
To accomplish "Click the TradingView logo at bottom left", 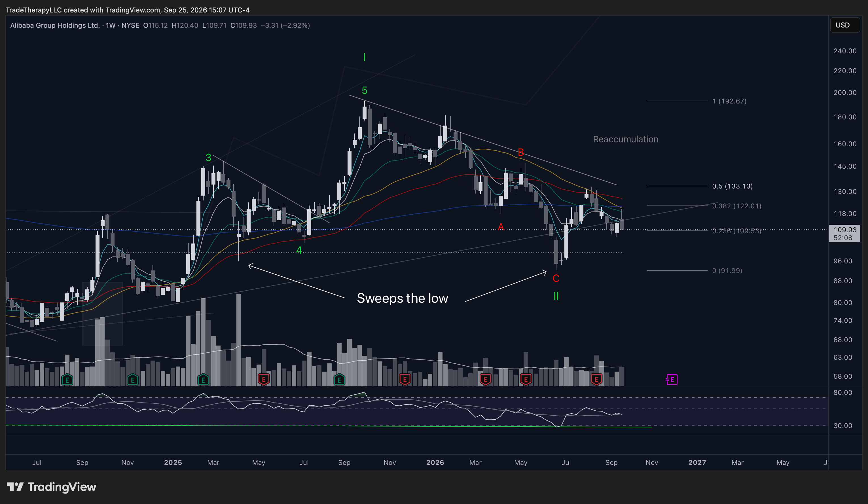I will (x=51, y=487).
